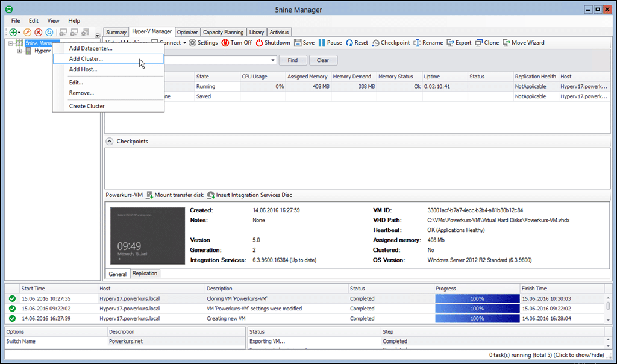The width and height of the screenshot is (617, 364).
Task: Click green check icon for Cloning VM task
Action: coord(12,299)
